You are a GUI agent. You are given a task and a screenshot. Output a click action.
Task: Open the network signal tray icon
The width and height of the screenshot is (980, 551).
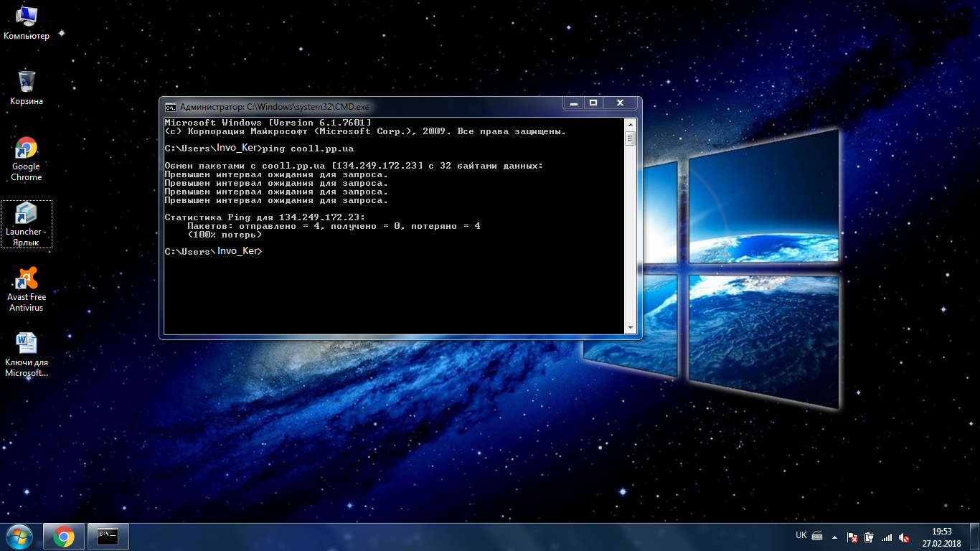pos(887,537)
